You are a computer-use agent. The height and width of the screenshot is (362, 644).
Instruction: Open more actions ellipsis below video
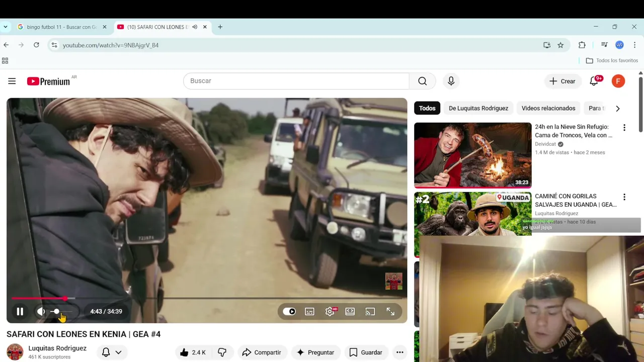[400, 352]
